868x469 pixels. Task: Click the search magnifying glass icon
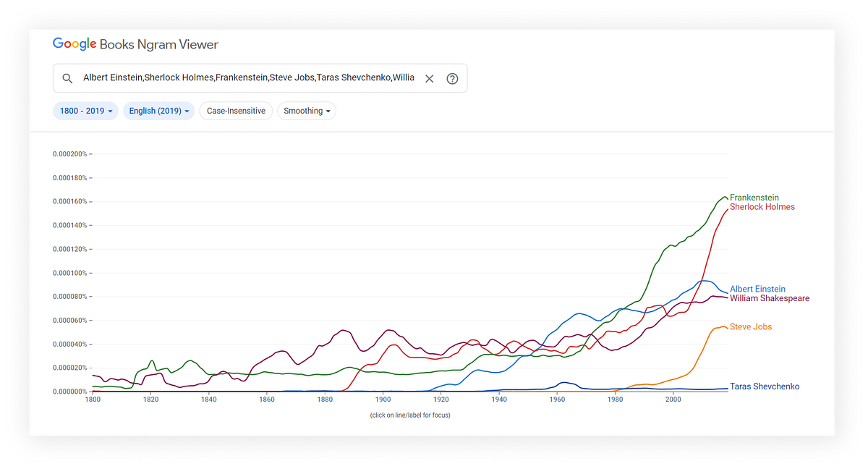pos(67,77)
